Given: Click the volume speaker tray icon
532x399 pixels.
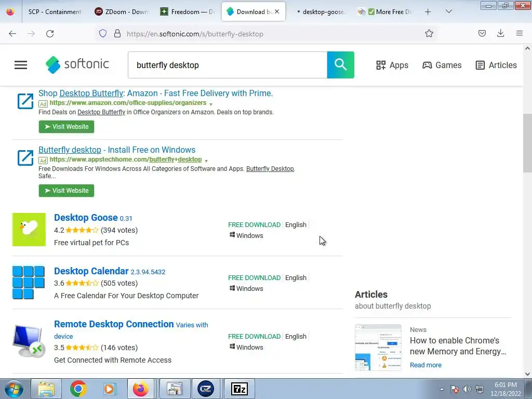Looking at the screenshot, I should (x=467, y=389).
